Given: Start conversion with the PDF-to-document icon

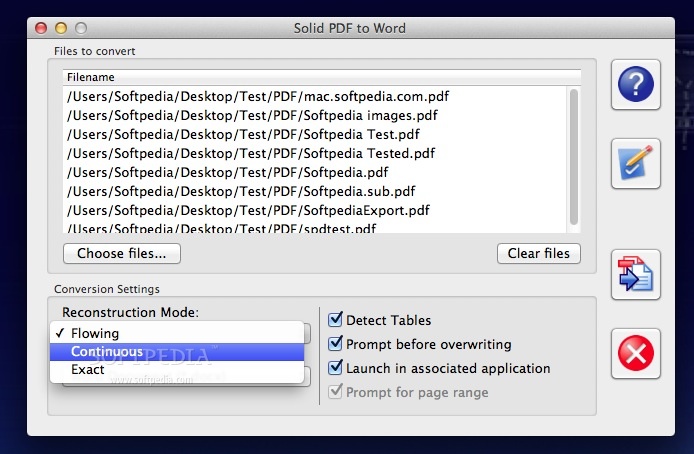Looking at the screenshot, I should coord(636,274).
